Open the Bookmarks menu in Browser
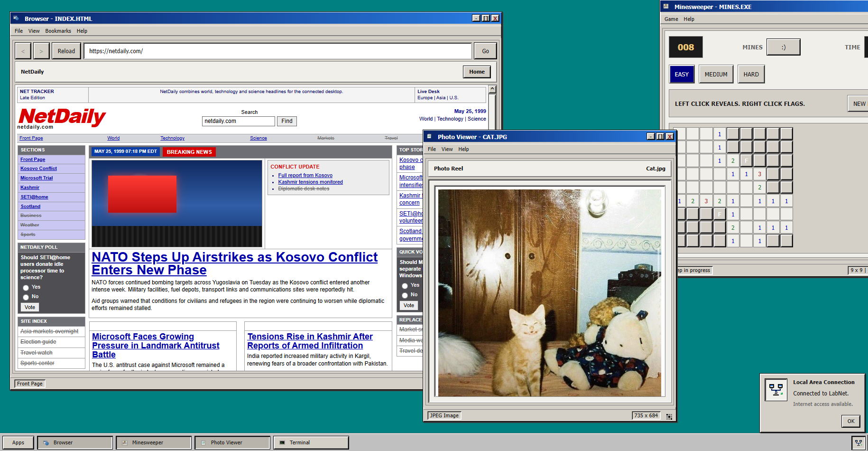868x451 pixels. [x=58, y=31]
